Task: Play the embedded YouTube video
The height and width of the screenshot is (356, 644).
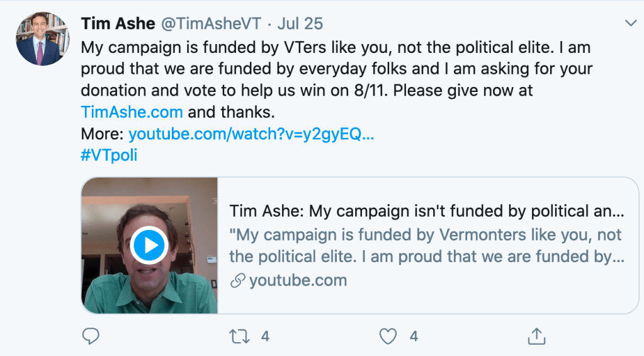Action: point(149,246)
